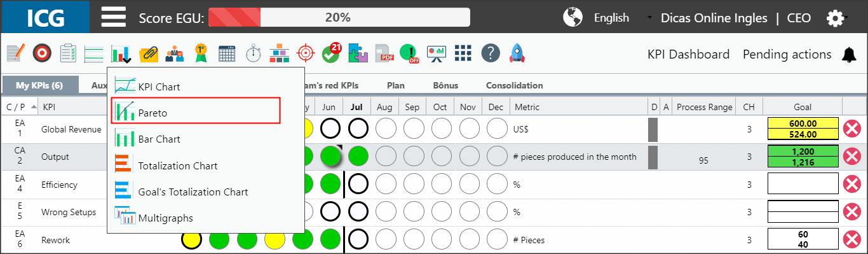Export to PDF icon

(x=384, y=53)
